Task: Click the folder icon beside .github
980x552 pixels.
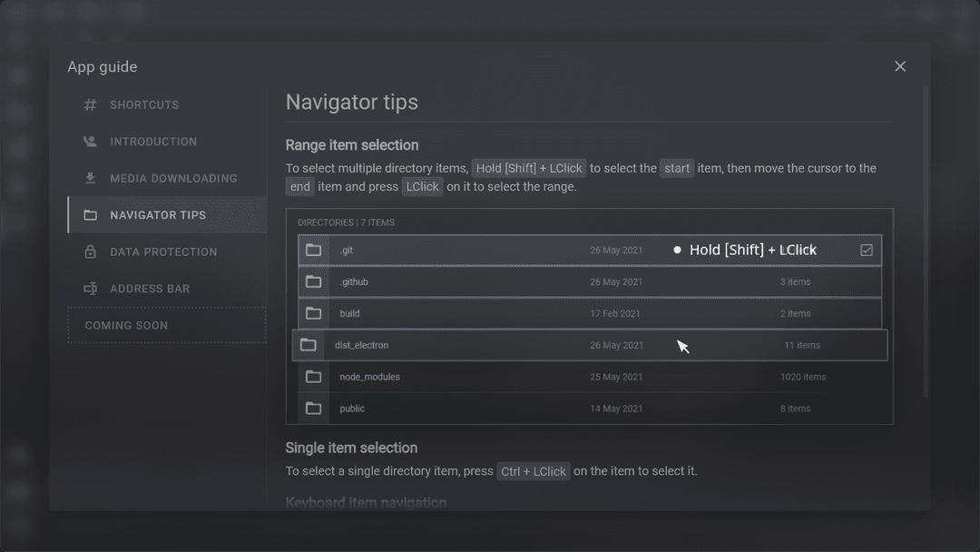Action: pyautogui.click(x=314, y=281)
